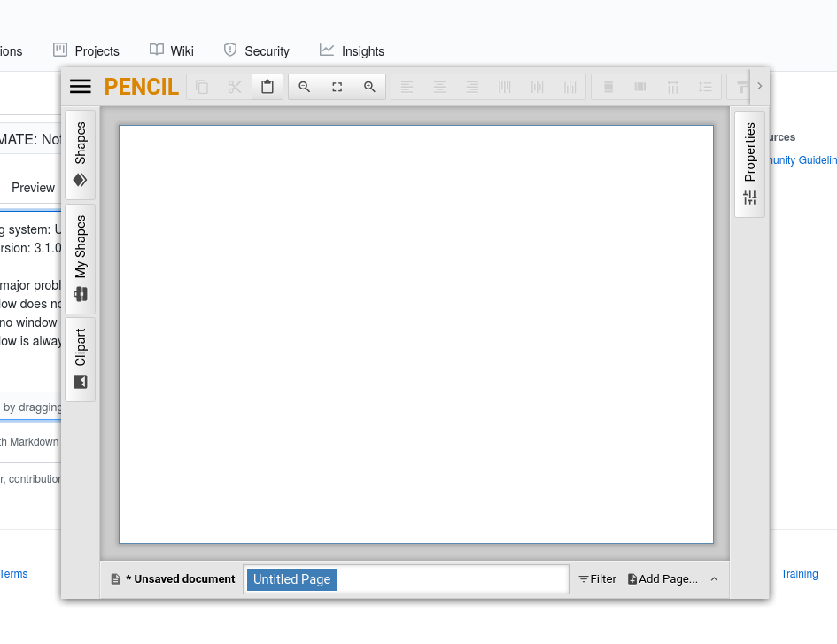Screen dimensions: 837x644
Task: Click the blank drawing canvas
Action: click(x=415, y=334)
